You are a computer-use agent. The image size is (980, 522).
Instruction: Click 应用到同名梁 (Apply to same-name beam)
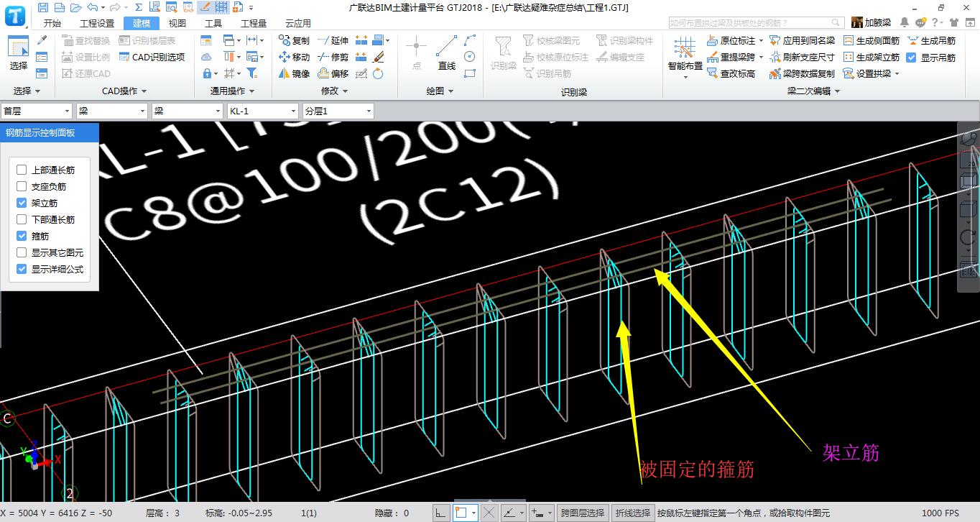pyautogui.click(x=802, y=41)
